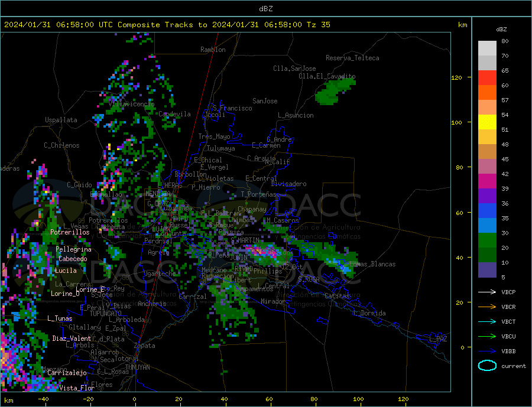This screenshot has width=532, height=407.
Task: Click the -40 km tick on bottom axis
Action: click(43, 399)
